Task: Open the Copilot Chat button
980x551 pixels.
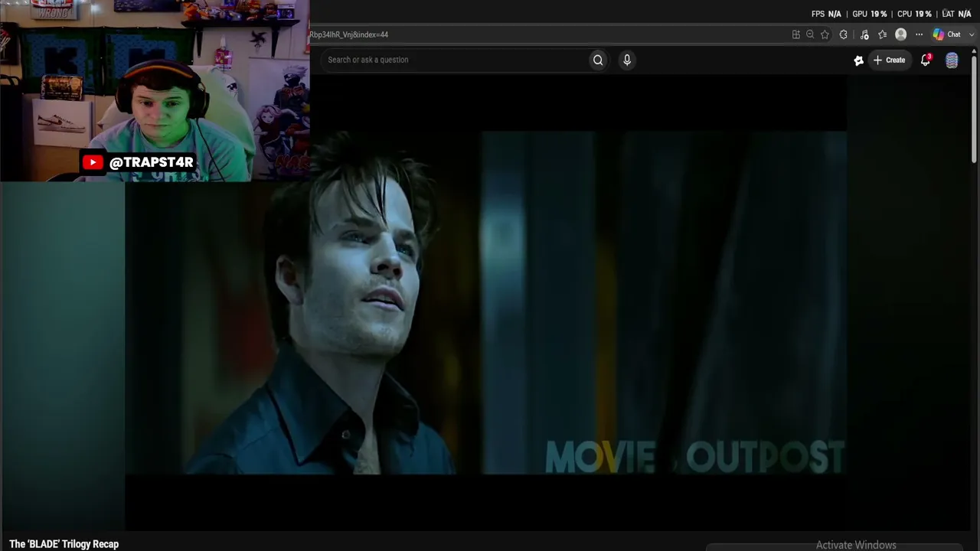Action: (x=947, y=34)
